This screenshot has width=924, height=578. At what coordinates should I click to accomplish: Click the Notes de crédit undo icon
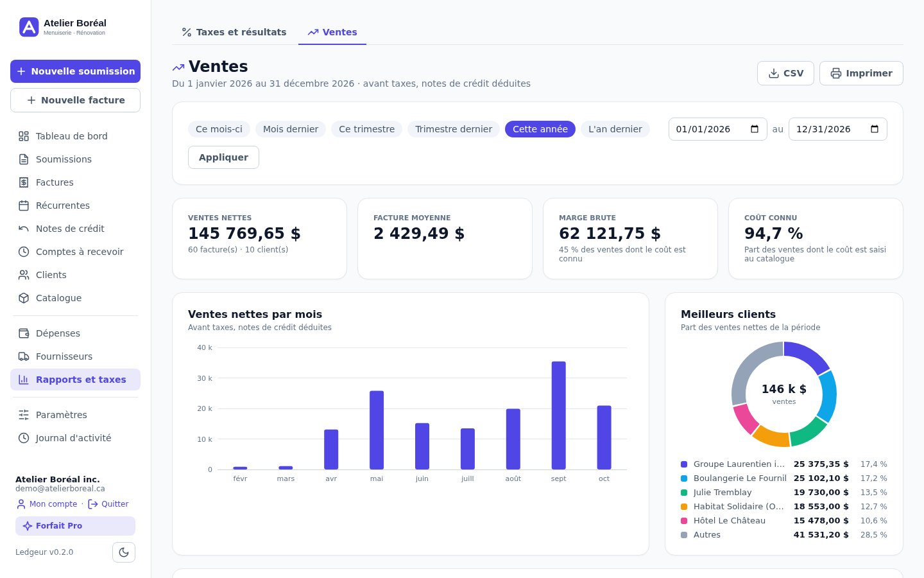tap(24, 229)
